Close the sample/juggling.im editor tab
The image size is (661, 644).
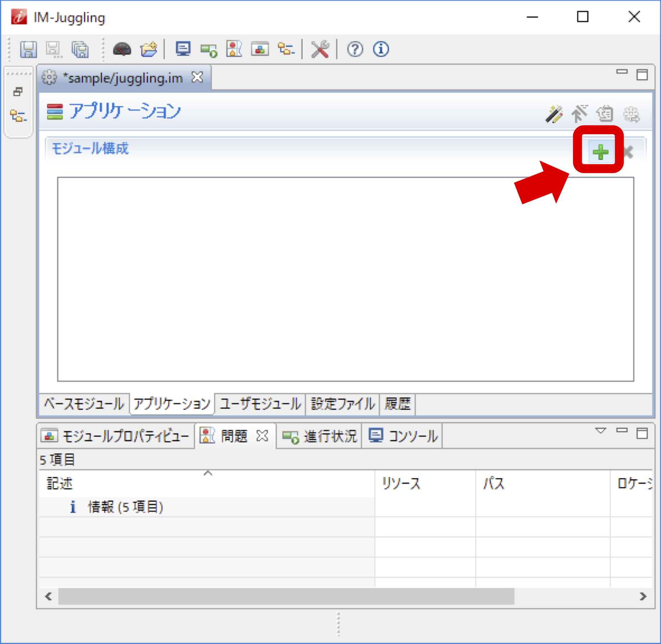tap(197, 77)
